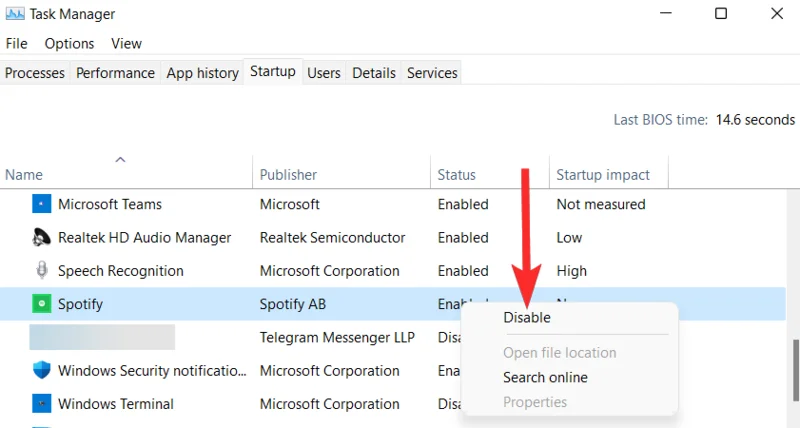Click the Not measured startup impact cell

pyautogui.click(x=601, y=204)
